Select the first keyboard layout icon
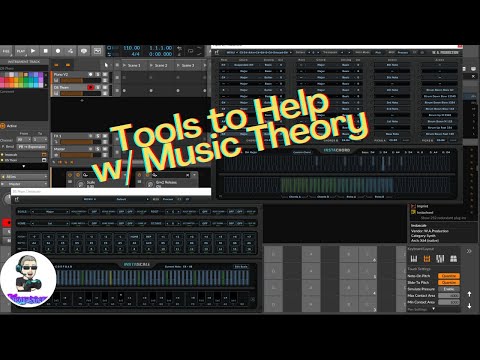Image resolution: width=480 pixels, height=360 pixels. pyautogui.click(x=414, y=259)
